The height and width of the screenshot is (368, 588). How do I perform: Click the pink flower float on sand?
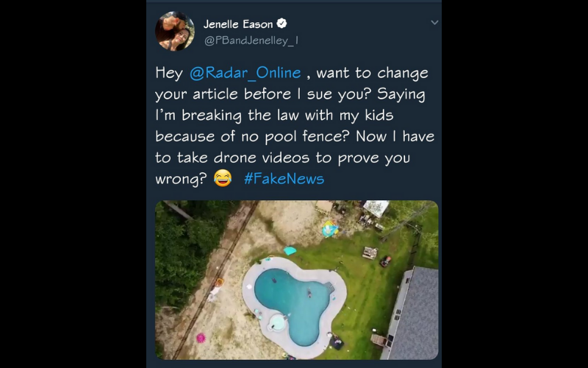[x=201, y=338]
